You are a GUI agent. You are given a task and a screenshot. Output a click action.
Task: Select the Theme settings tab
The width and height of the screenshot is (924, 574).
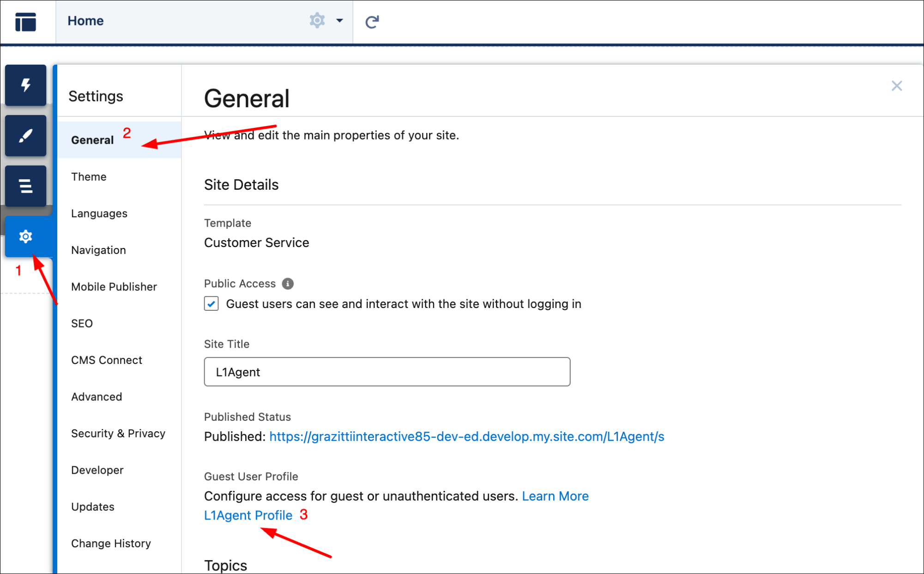point(89,177)
